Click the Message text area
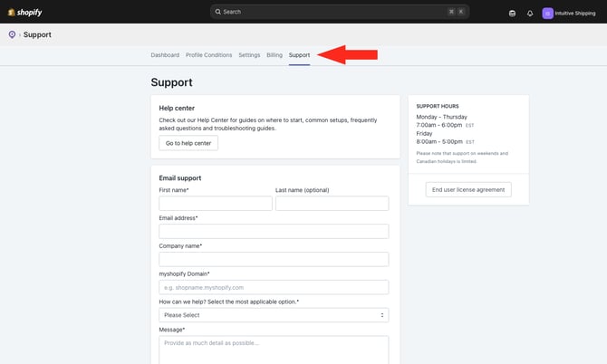607x364 pixels. (x=274, y=350)
